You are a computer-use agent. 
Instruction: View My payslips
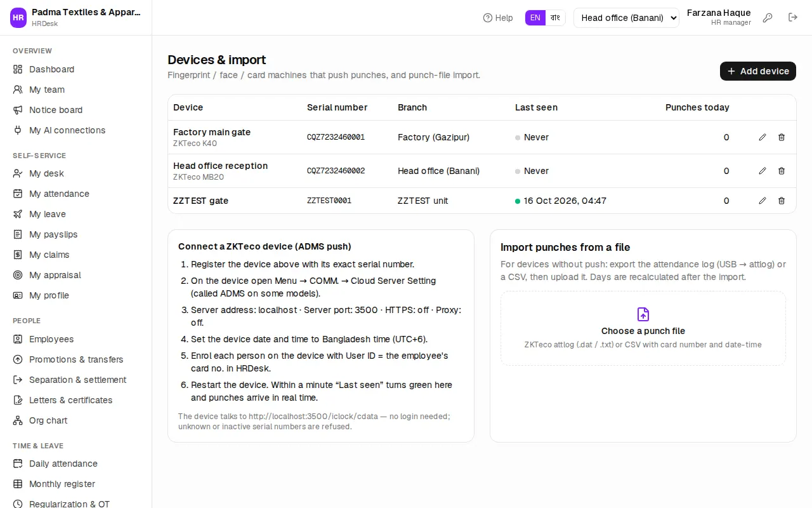coord(76,234)
